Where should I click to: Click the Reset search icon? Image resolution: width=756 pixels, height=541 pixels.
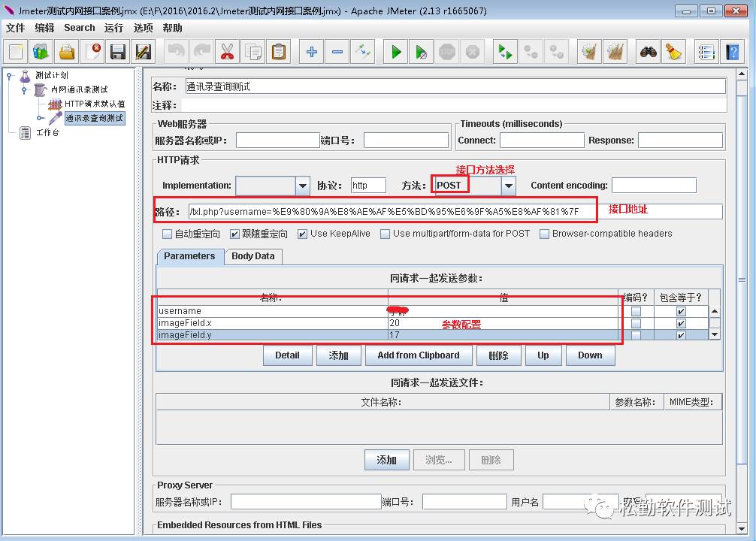[673, 52]
